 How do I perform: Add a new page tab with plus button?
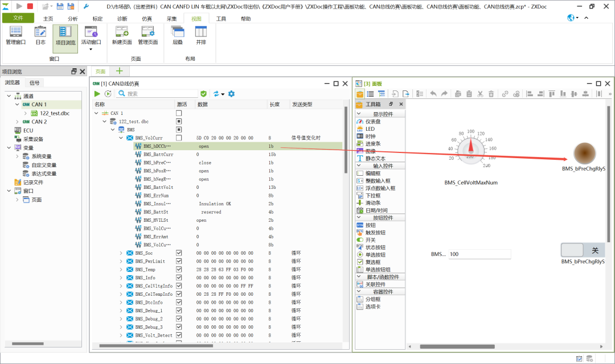120,71
